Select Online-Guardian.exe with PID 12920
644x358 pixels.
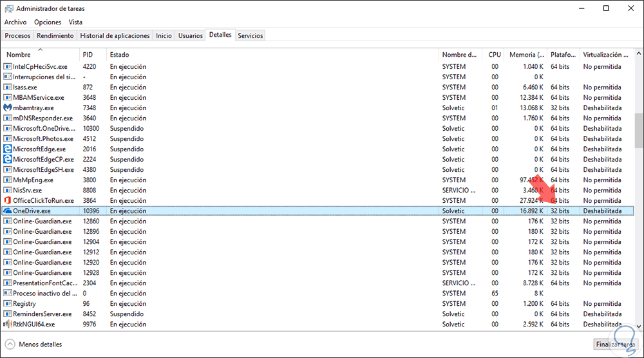pos(318,262)
